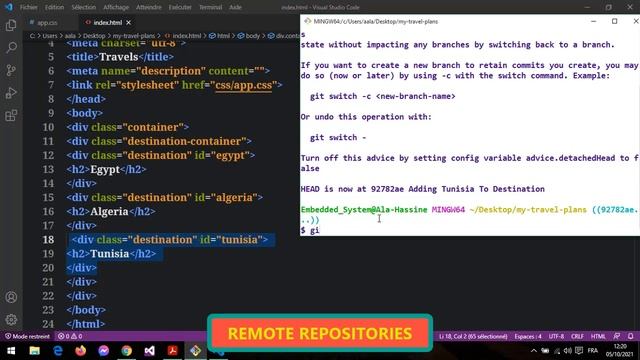Click 'git switch -c <new-branch-name>' terminal text
The height and width of the screenshot is (360, 640).
coord(382,96)
